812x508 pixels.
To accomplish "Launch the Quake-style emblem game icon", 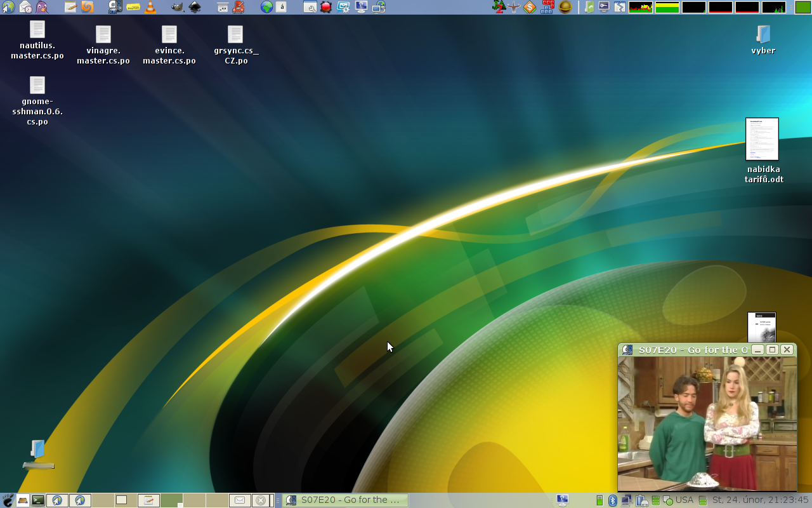I will pyautogui.click(x=514, y=7).
